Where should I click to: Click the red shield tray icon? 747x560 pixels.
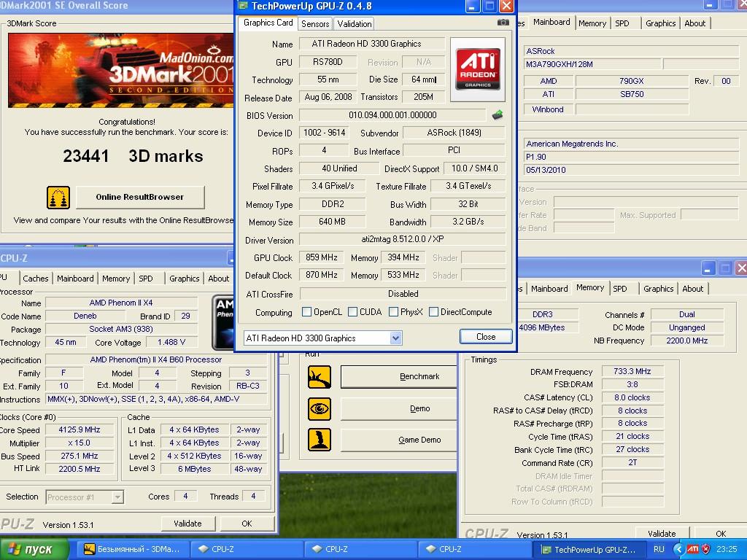pos(706,549)
